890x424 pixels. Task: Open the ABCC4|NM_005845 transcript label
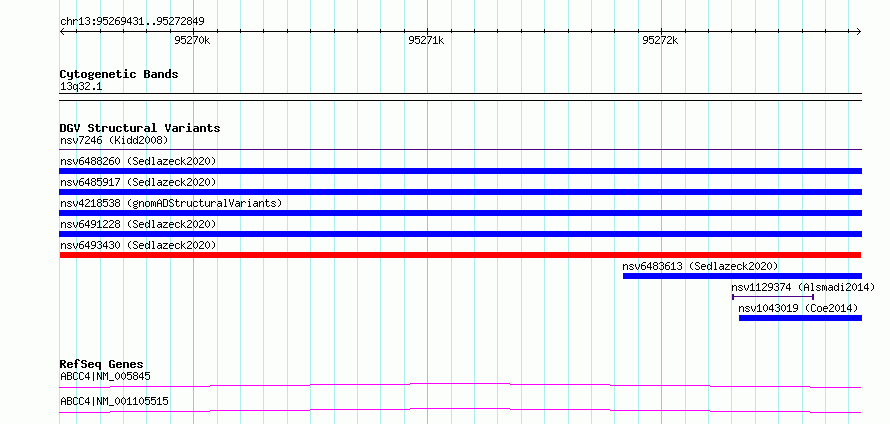pyautogui.click(x=105, y=376)
